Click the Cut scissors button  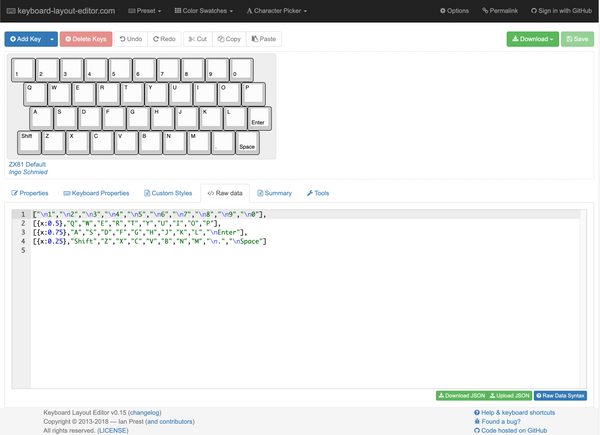[x=197, y=39]
